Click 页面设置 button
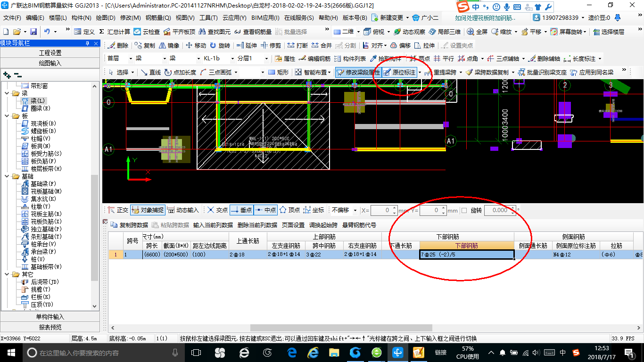The width and height of the screenshot is (644, 362). click(293, 225)
